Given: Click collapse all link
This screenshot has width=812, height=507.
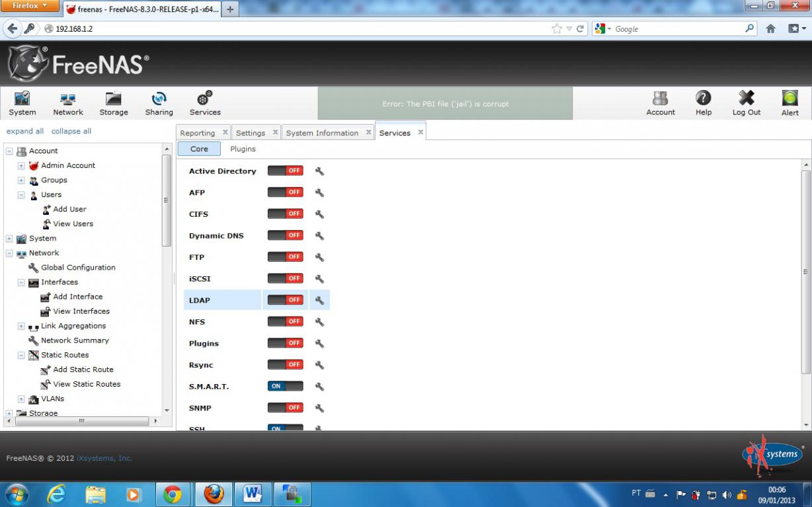Looking at the screenshot, I should [x=71, y=131].
